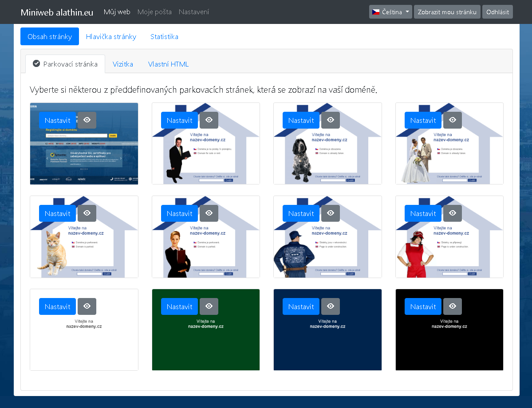Click eye preview icon on the cat template
The image size is (532, 408).
pos(87,213)
